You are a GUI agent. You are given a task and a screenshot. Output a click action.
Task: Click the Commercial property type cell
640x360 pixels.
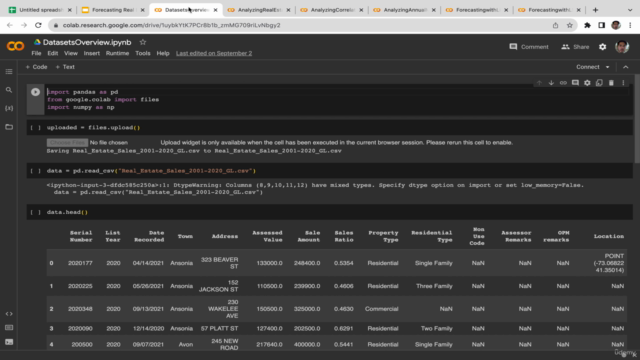click(381, 309)
